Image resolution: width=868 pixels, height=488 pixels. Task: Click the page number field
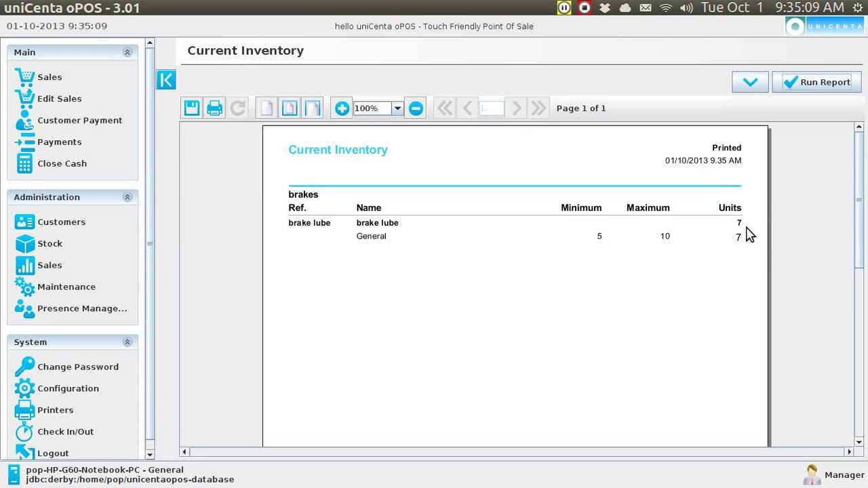(x=492, y=108)
